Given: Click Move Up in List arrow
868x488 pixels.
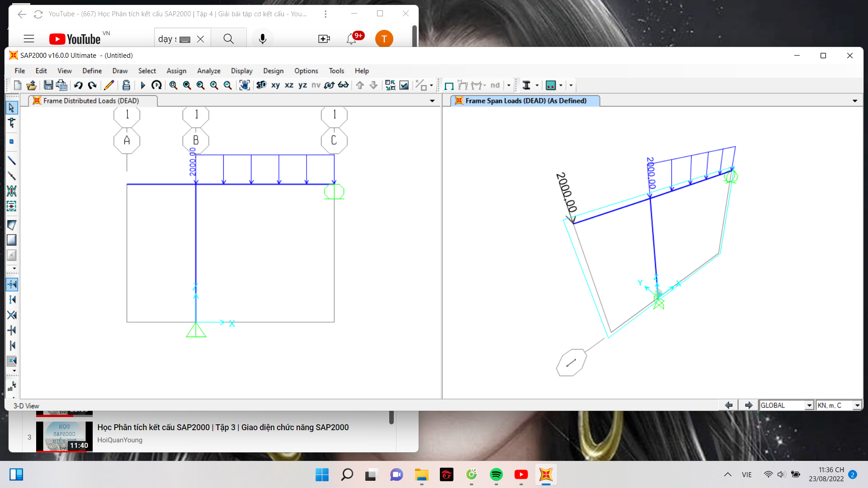Looking at the screenshot, I should [x=360, y=85].
